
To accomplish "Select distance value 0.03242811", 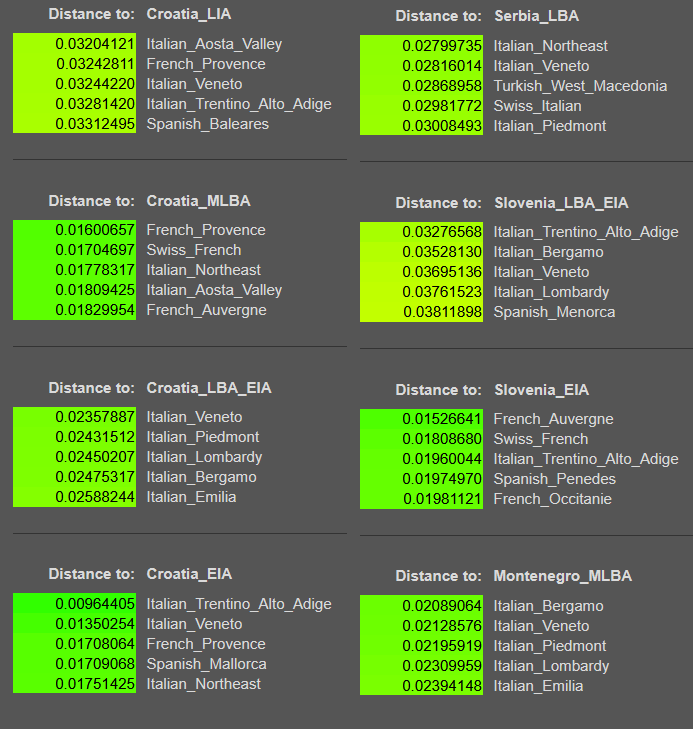I will coord(95,64).
